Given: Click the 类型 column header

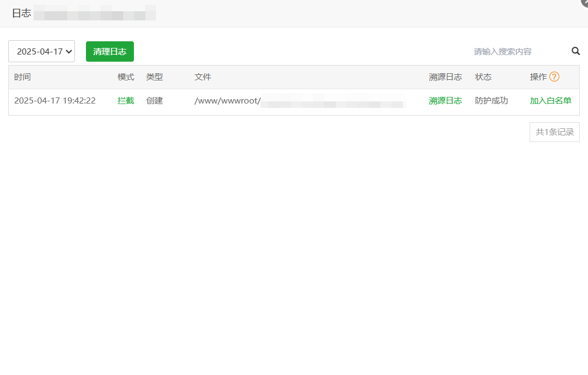Looking at the screenshot, I should [x=154, y=77].
